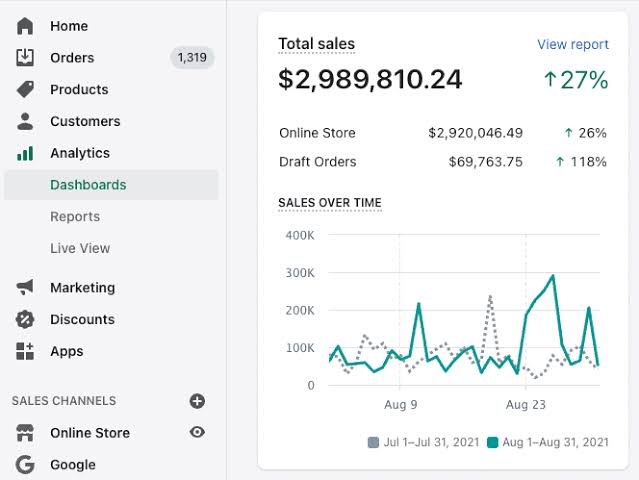
Task: Click the Apps grid icon
Action: click(x=25, y=351)
